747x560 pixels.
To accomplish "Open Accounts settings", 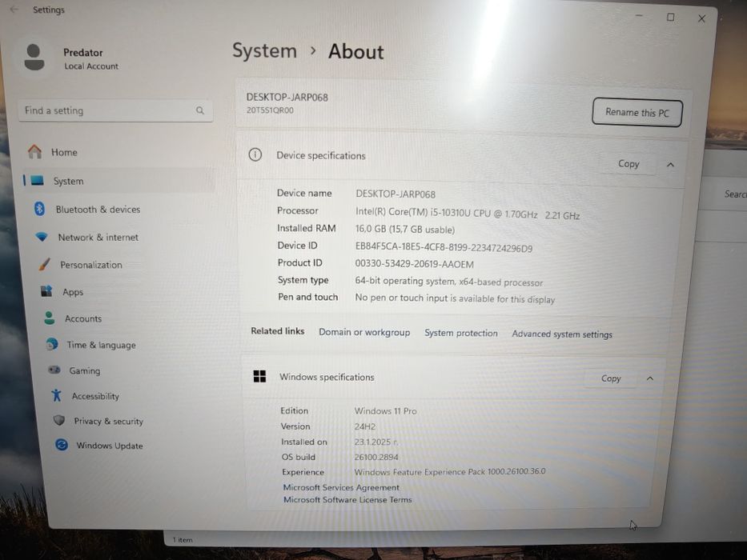I will [x=83, y=318].
